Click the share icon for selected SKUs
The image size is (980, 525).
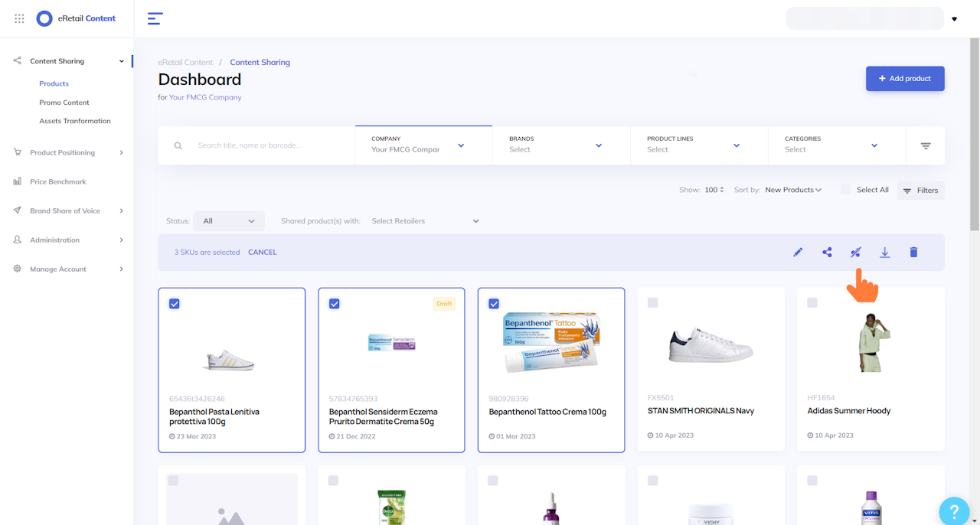pyautogui.click(x=827, y=253)
